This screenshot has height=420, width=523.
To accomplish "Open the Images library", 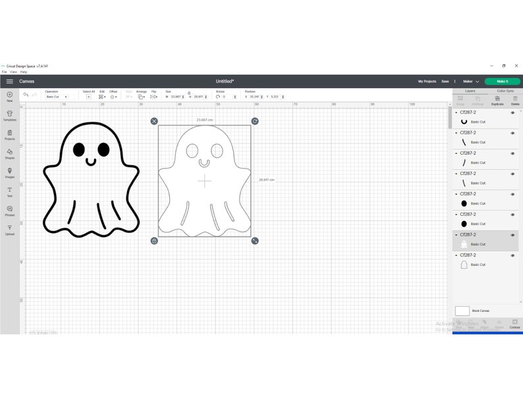I will (x=10, y=172).
